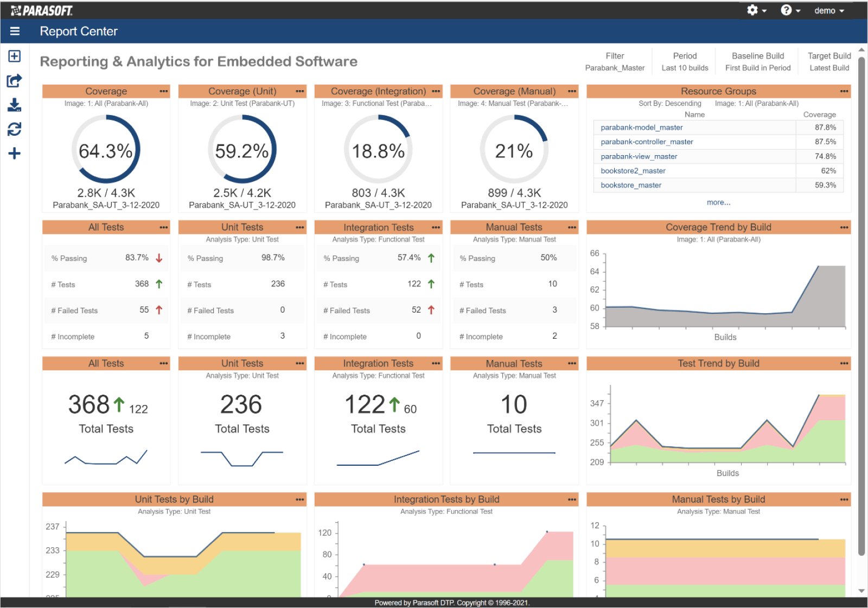Open a new dashboard with the add dashboard icon
This screenshot has width=868, height=608.
[15, 56]
